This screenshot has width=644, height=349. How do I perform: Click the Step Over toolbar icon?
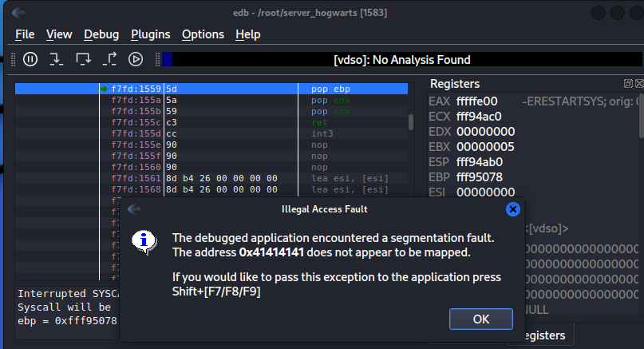(83, 58)
